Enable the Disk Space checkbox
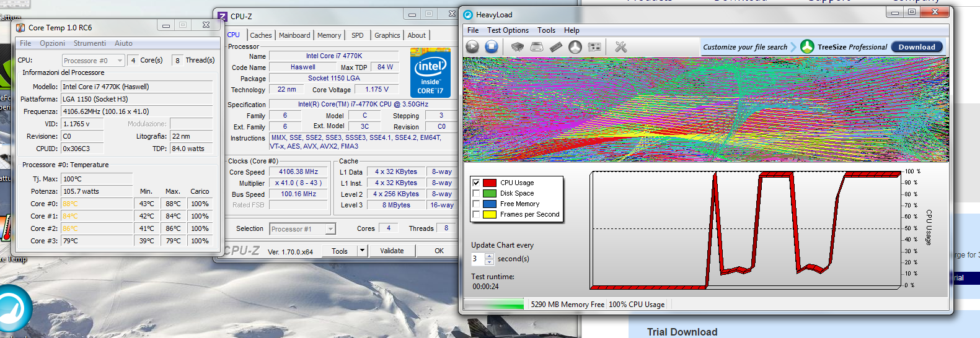This screenshot has height=338, width=980. [476, 193]
